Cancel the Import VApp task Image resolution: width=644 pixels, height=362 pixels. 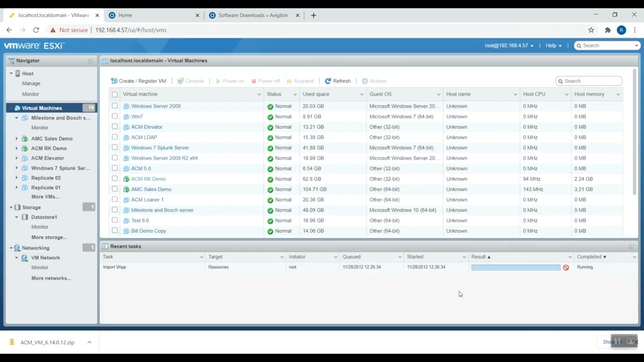pyautogui.click(x=566, y=267)
